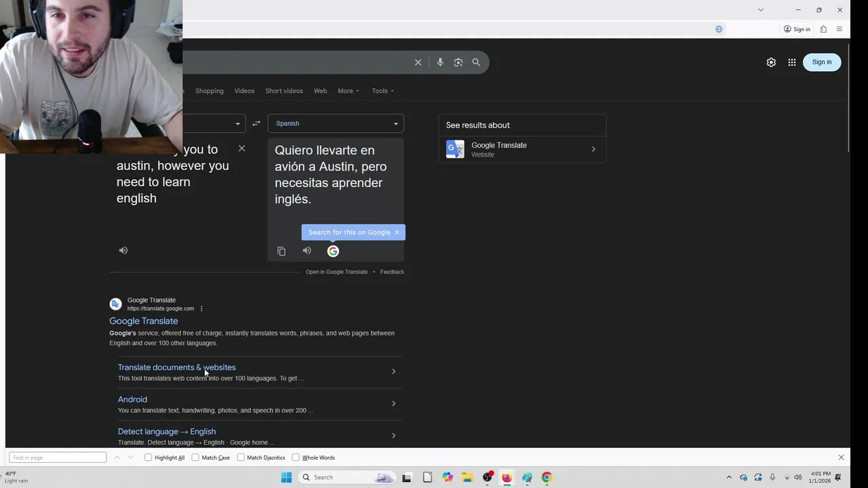This screenshot has height=488, width=868.
Task: Switch to the Shopping tab
Action: 209,91
